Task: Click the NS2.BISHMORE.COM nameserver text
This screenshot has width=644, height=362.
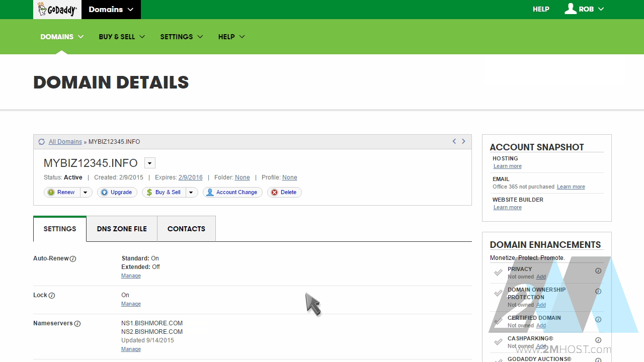Action: [152, 332]
